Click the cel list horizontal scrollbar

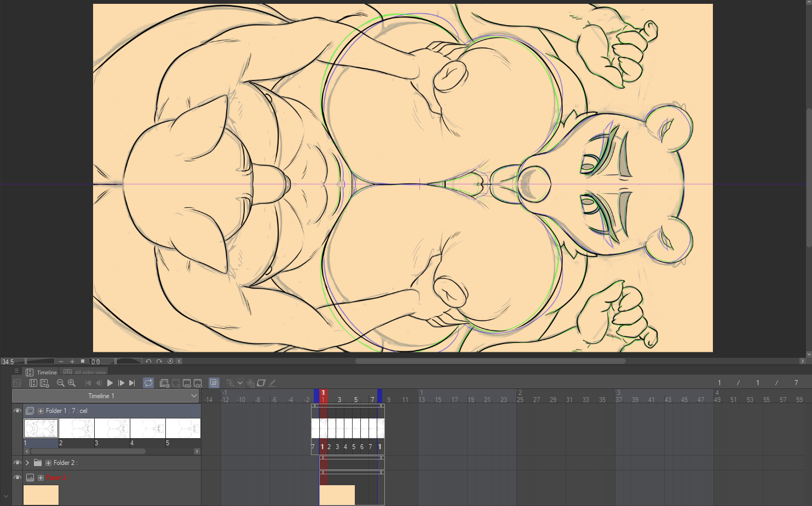point(88,451)
